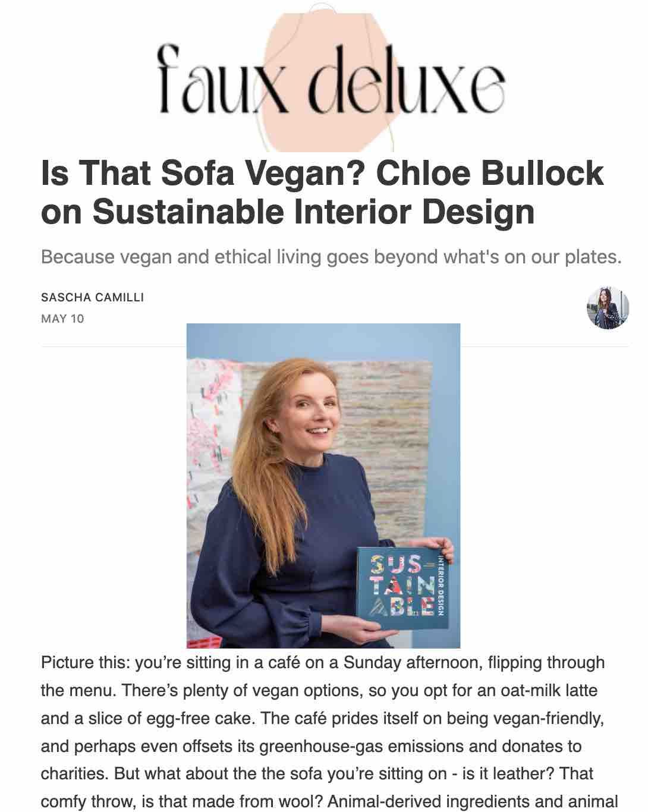Click the subtitle about vegan ethical living
The image size is (648, 812).
coord(331,257)
